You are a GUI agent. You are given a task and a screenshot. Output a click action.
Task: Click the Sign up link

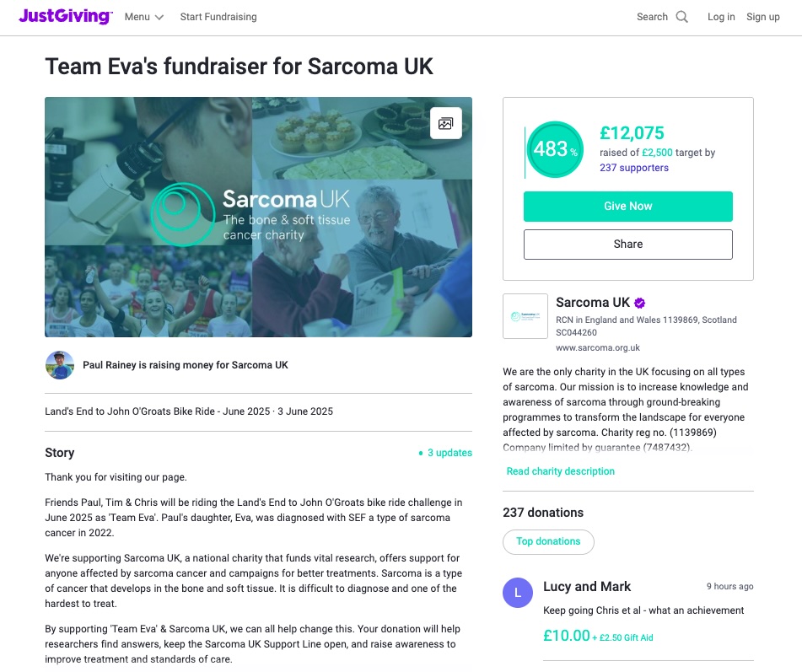(x=762, y=16)
